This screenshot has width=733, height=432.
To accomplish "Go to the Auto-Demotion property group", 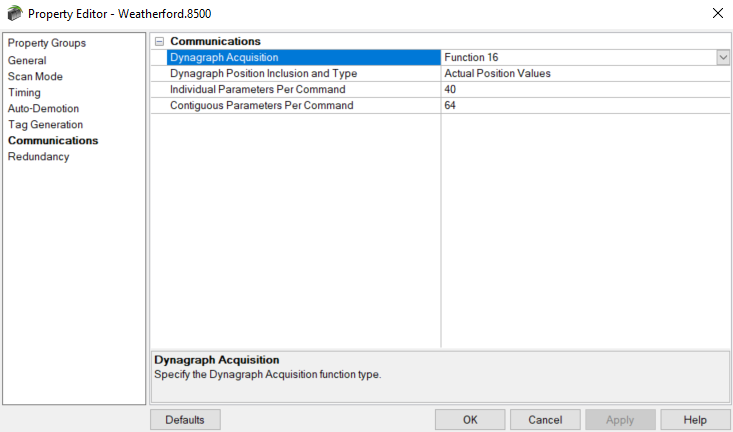I will tap(43, 108).
